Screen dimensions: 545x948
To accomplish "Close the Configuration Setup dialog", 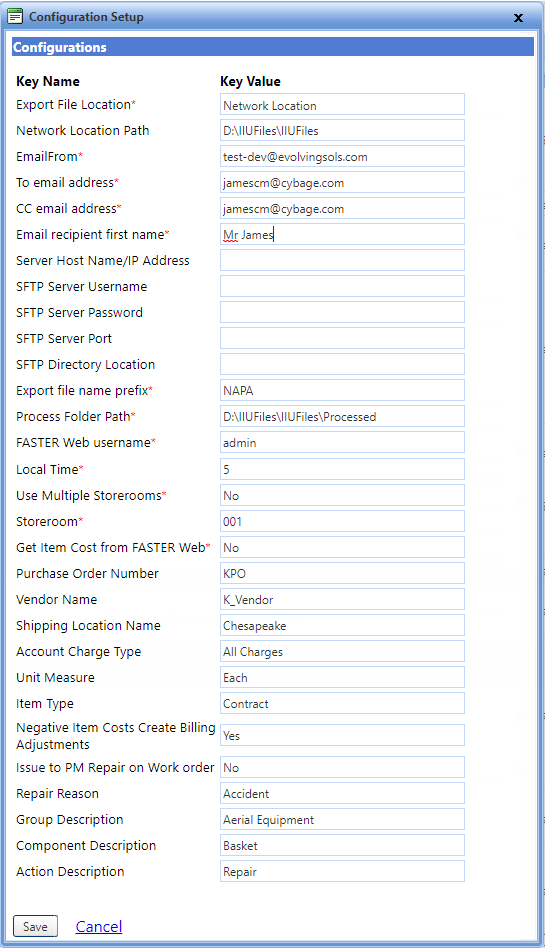I will click(518, 18).
